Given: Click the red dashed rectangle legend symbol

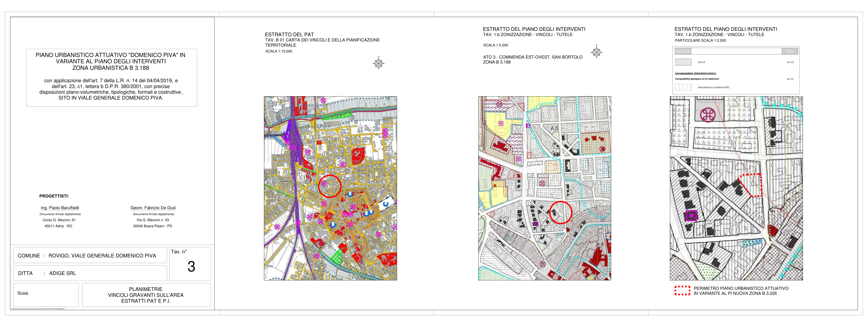Looking at the screenshot, I should 682,291.
